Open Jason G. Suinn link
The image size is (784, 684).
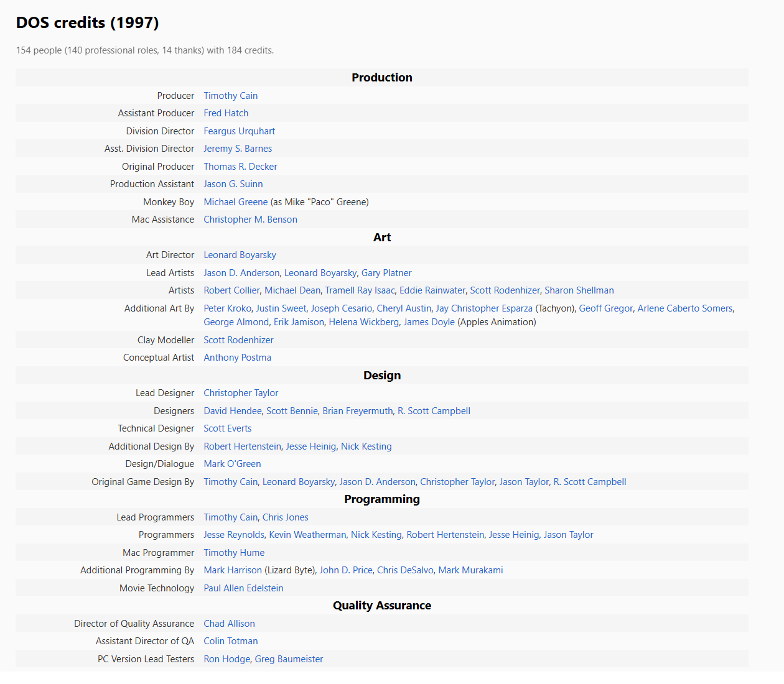(x=233, y=184)
